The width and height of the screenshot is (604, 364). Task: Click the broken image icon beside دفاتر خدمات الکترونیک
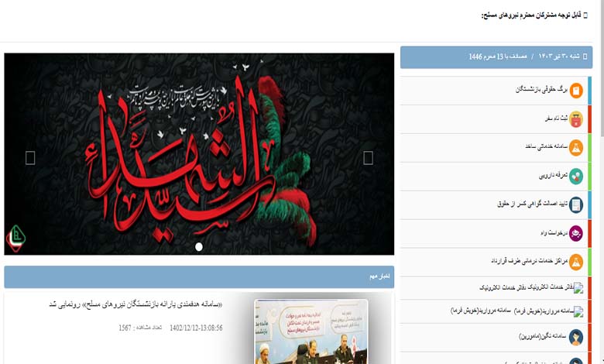point(578,288)
